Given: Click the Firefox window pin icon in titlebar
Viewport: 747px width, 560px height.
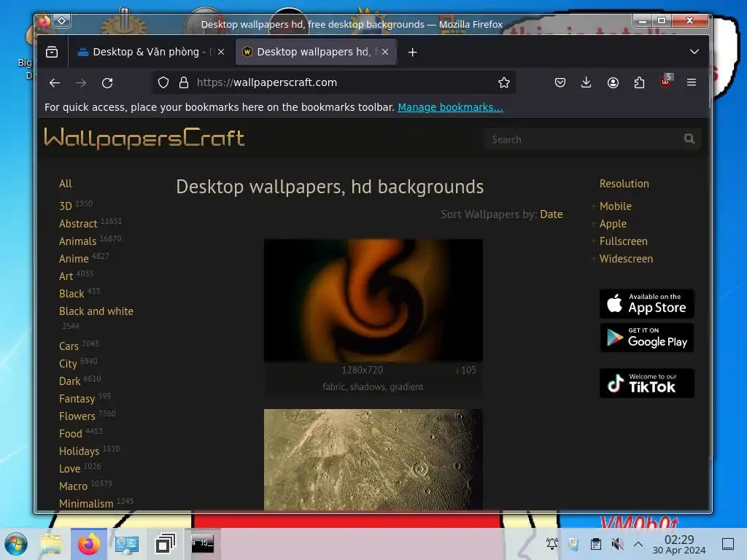Looking at the screenshot, I should [62, 20].
